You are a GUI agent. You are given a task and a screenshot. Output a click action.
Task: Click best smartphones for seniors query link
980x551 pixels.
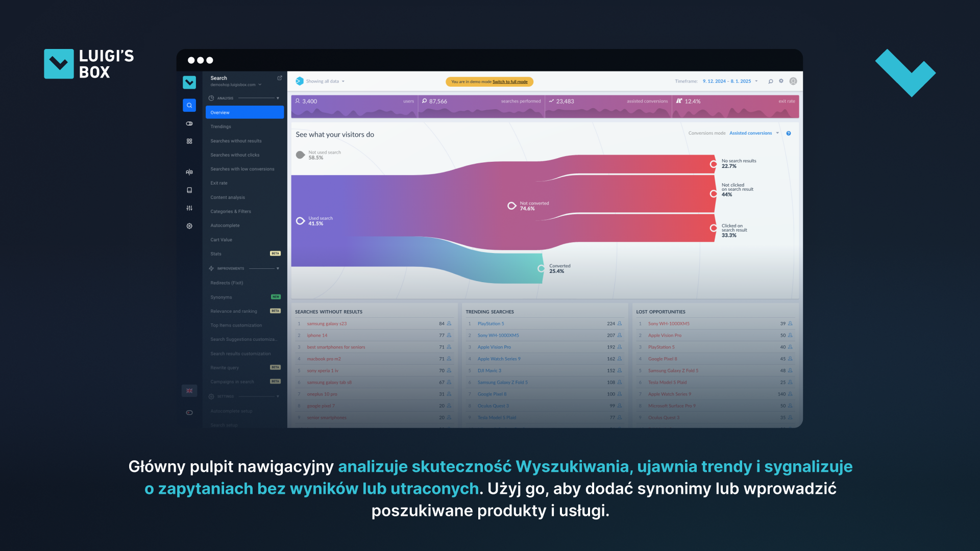click(336, 347)
